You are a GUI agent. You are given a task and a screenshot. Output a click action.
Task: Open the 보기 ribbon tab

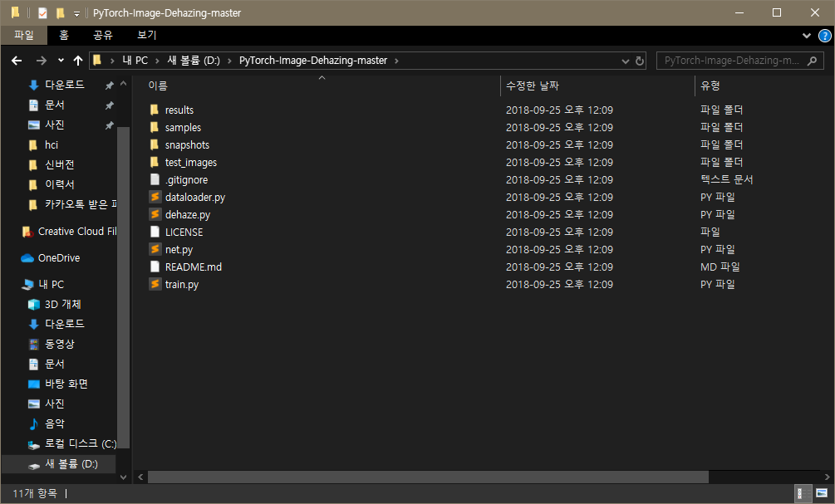(147, 35)
